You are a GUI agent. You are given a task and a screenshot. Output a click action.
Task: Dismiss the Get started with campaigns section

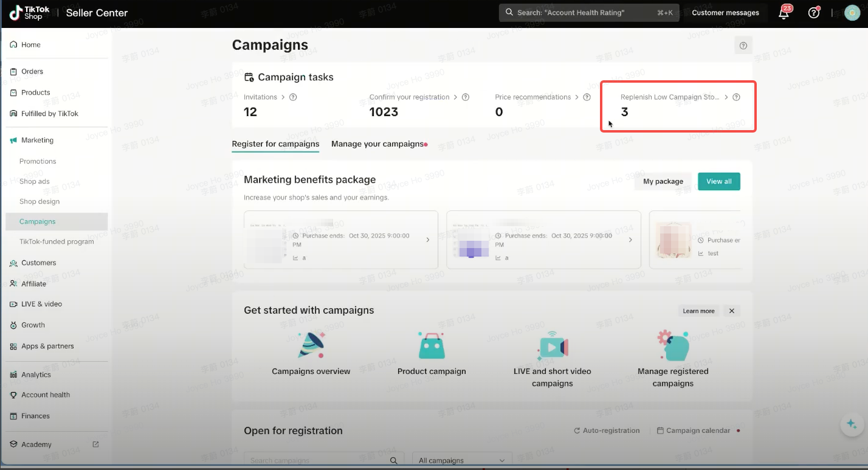coord(732,311)
